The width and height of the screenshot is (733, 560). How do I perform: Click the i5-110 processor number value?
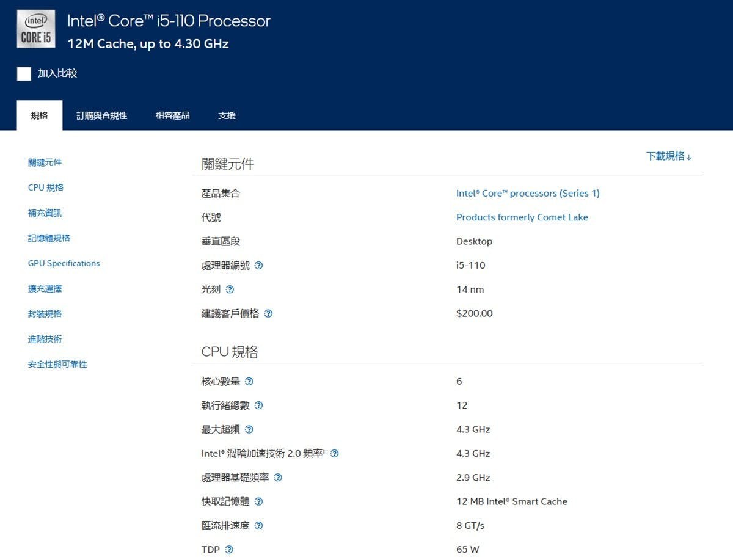[471, 266]
